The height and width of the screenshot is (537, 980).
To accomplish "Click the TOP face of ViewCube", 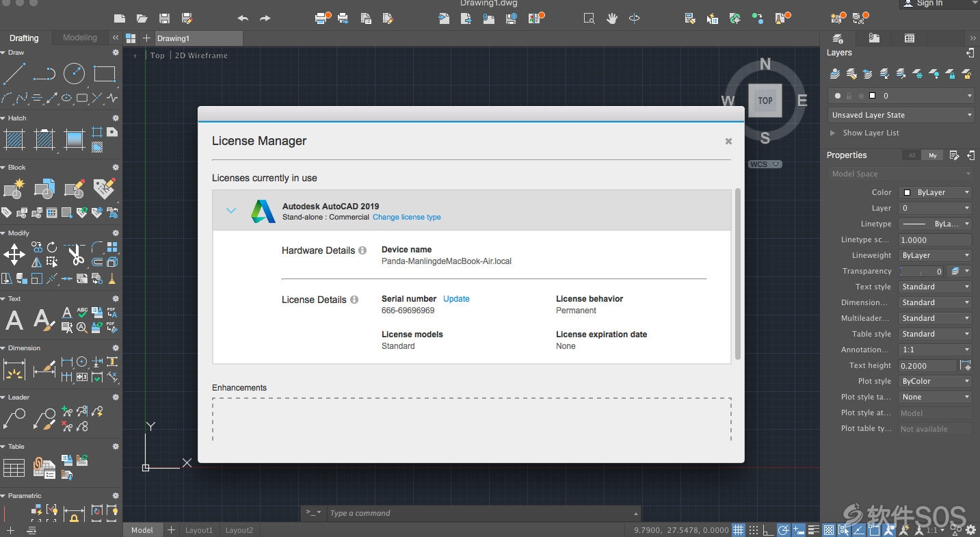I will [765, 101].
